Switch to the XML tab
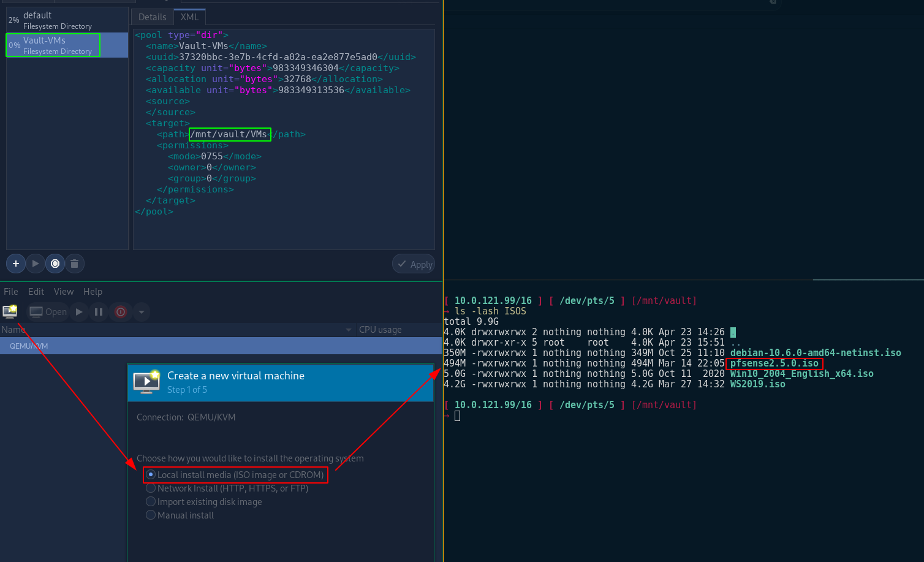Image resolution: width=924 pixels, height=562 pixels. coord(189,17)
